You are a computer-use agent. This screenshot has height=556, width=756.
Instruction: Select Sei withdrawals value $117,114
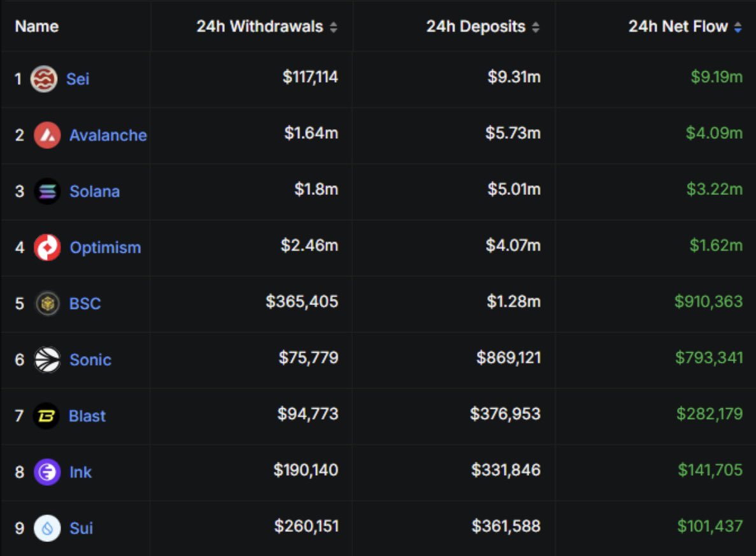coord(310,76)
